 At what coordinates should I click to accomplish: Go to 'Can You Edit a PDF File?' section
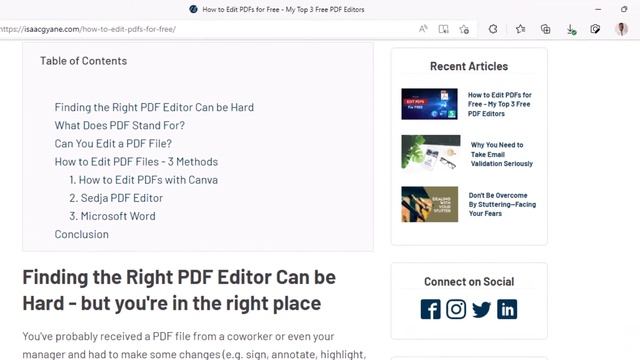(113, 144)
